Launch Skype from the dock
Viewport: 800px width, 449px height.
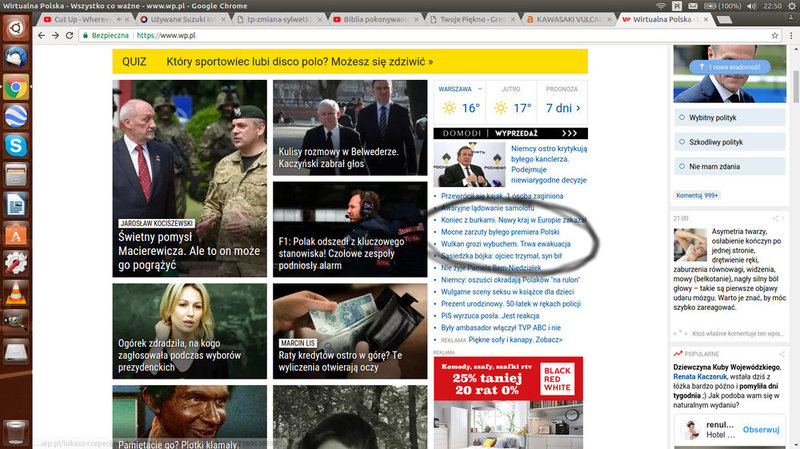(15, 146)
